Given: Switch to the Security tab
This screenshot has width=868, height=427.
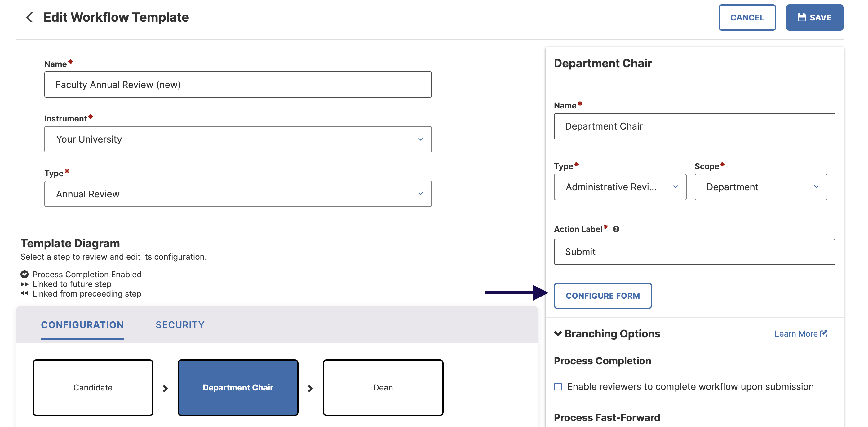Looking at the screenshot, I should pos(180,325).
